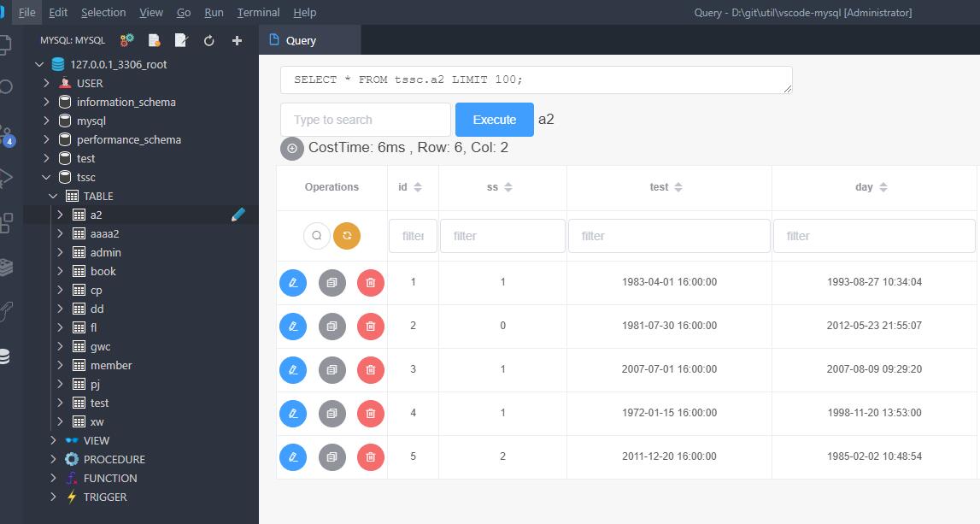Screen dimensions: 980x524
Task: Collapse the tssc database
Action: point(46,177)
